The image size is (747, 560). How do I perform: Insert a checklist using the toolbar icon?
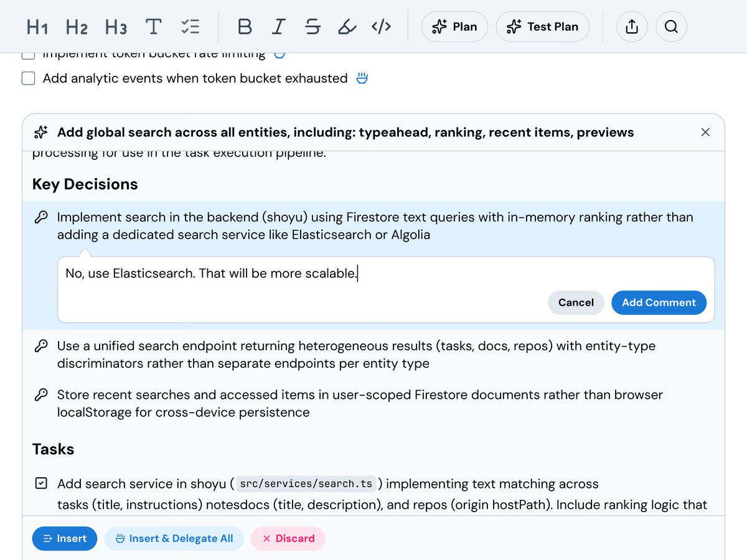(x=190, y=27)
